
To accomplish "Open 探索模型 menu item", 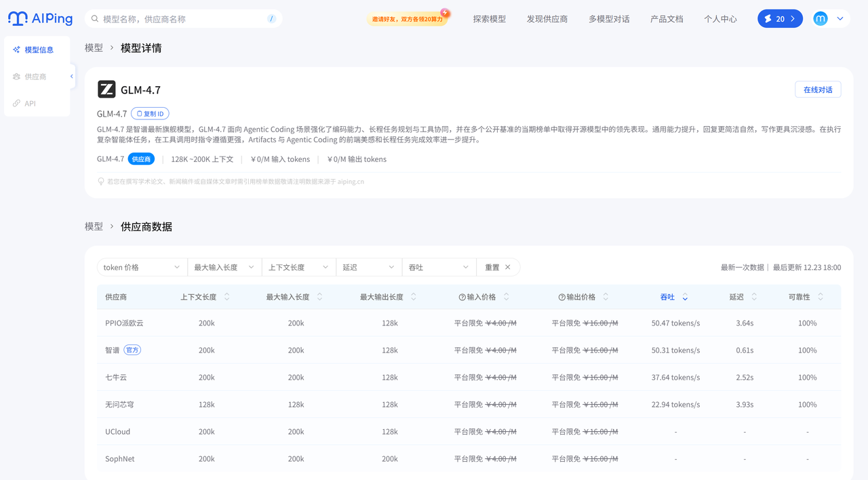I will point(490,19).
